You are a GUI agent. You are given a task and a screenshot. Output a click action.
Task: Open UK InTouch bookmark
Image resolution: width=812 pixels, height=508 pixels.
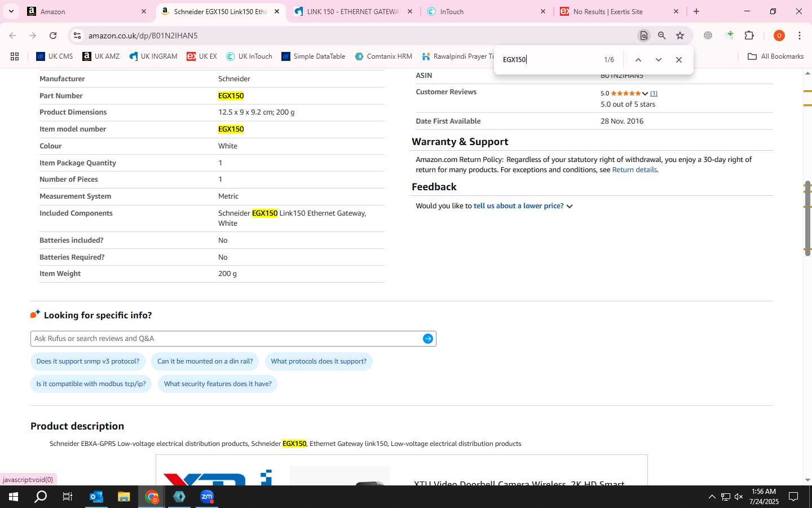(x=249, y=56)
